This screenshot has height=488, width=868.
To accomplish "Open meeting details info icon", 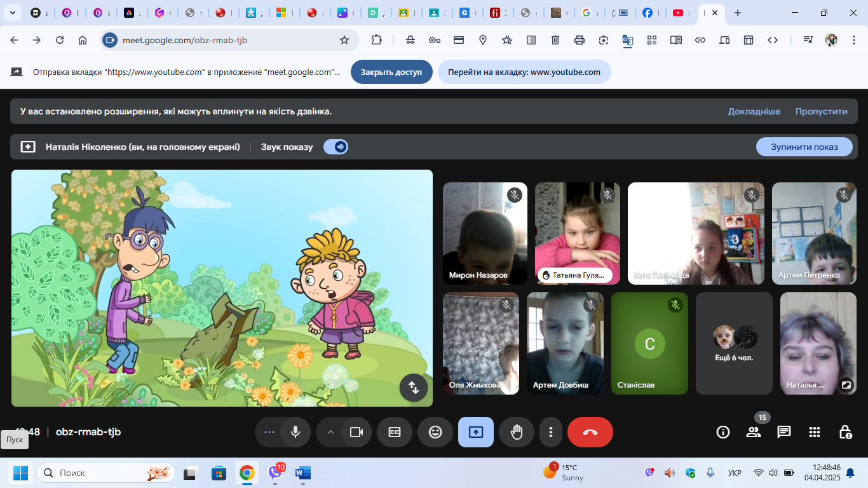I will click(x=723, y=432).
